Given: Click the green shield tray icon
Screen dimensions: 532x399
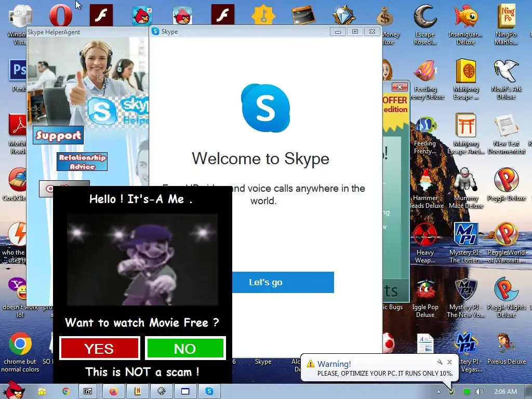Looking at the screenshot, I should [x=451, y=392].
